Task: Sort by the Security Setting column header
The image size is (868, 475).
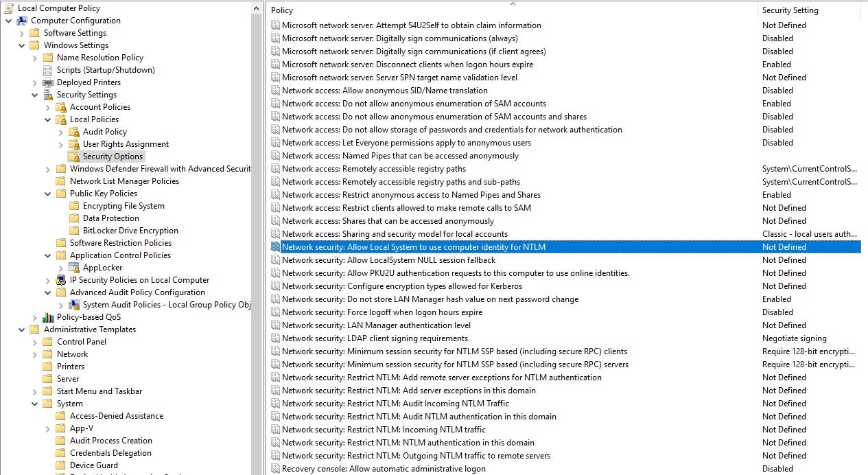Action: (x=790, y=10)
